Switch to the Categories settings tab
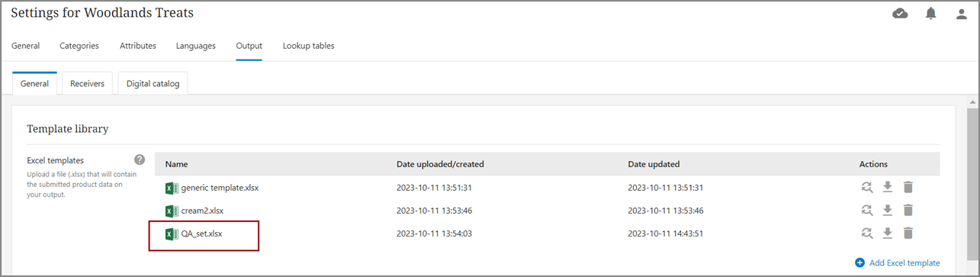The height and width of the screenshot is (277, 980). (79, 46)
